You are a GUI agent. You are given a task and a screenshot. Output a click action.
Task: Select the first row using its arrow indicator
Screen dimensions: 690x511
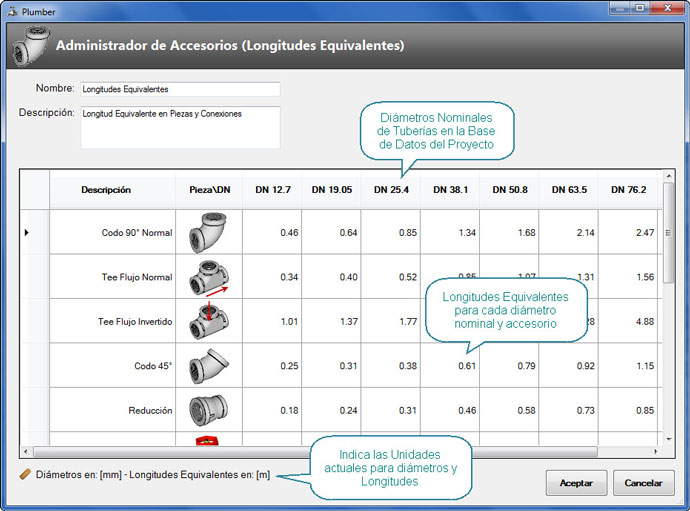[27, 233]
